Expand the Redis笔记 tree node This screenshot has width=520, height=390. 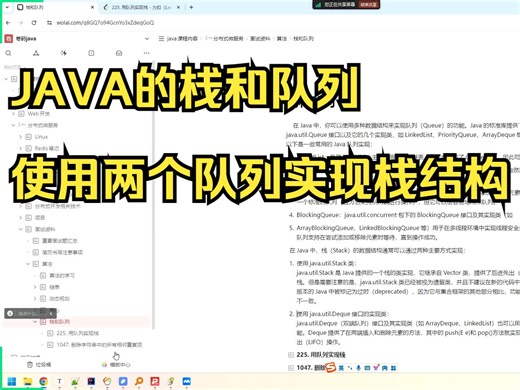[20, 148]
